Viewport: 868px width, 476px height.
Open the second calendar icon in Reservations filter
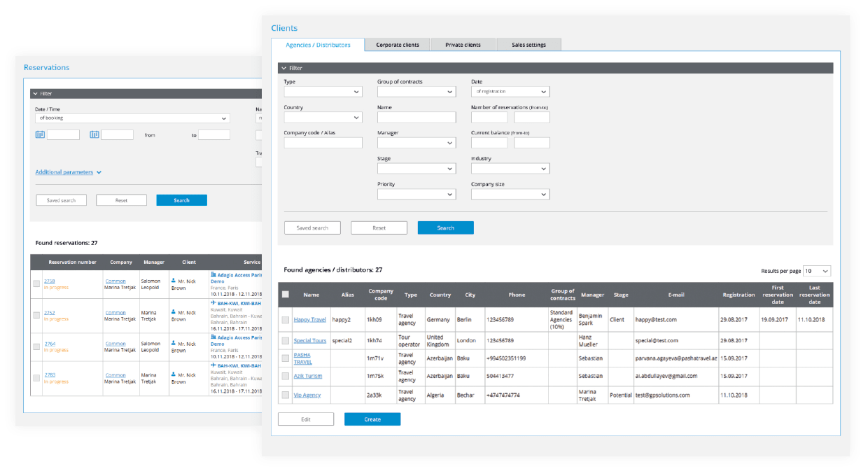(x=94, y=134)
